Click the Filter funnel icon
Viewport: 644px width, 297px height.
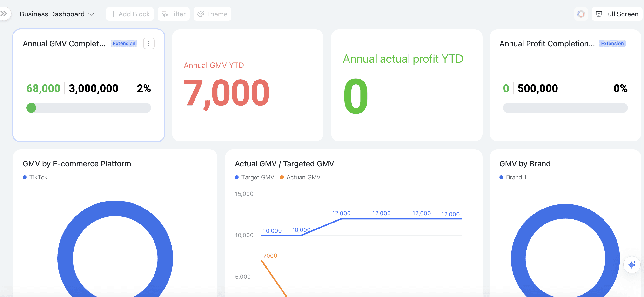(165, 14)
